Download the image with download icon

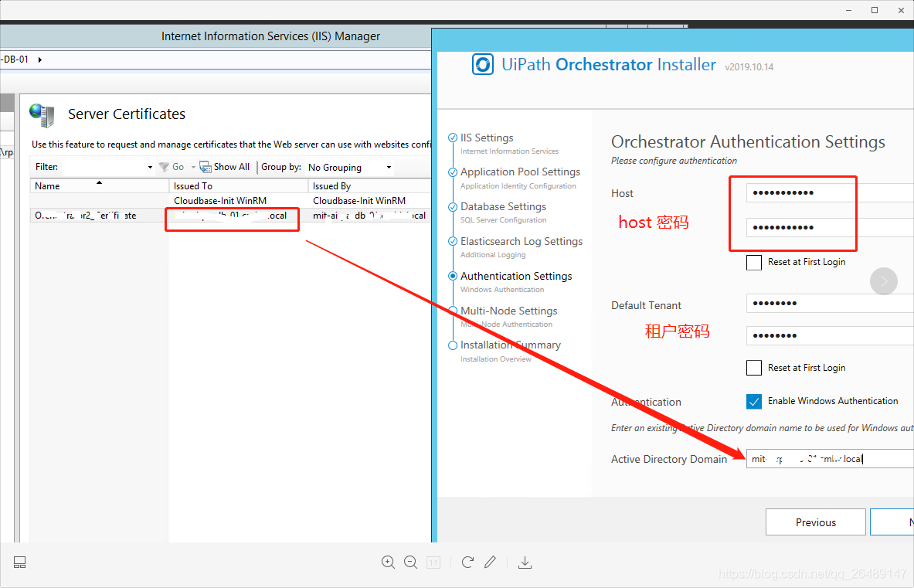point(525,563)
